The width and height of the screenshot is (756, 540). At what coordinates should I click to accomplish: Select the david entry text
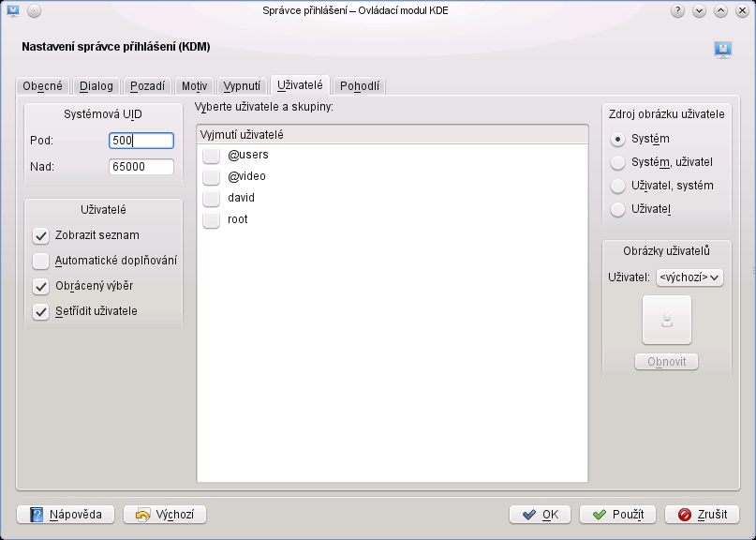pyautogui.click(x=241, y=198)
